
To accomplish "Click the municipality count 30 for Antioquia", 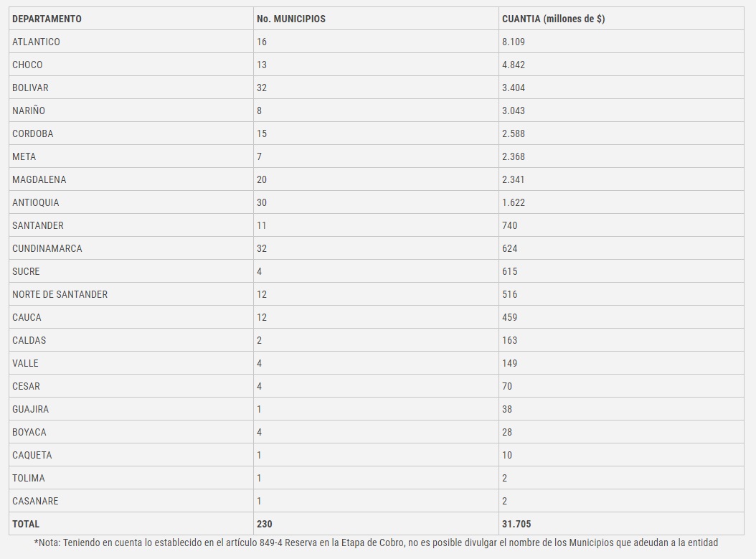I will 262,202.
